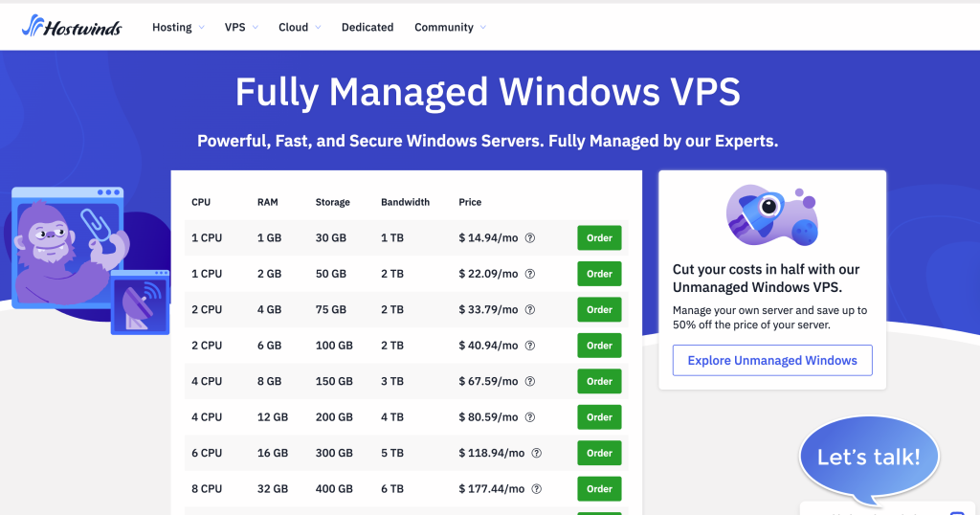Image resolution: width=980 pixels, height=515 pixels.
Task: Go to the Dedicated menu item
Action: pyautogui.click(x=367, y=28)
